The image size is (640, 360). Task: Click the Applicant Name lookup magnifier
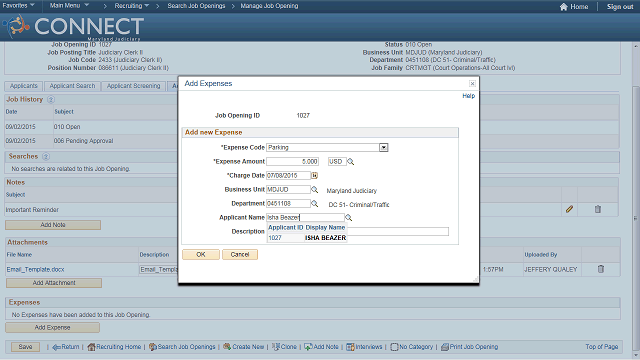pyautogui.click(x=349, y=218)
